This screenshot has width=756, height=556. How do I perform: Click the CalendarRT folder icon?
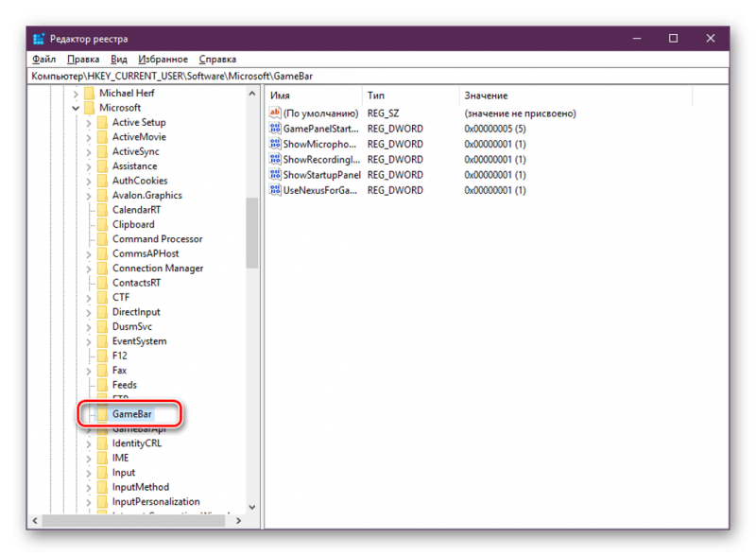(x=102, y=210)
